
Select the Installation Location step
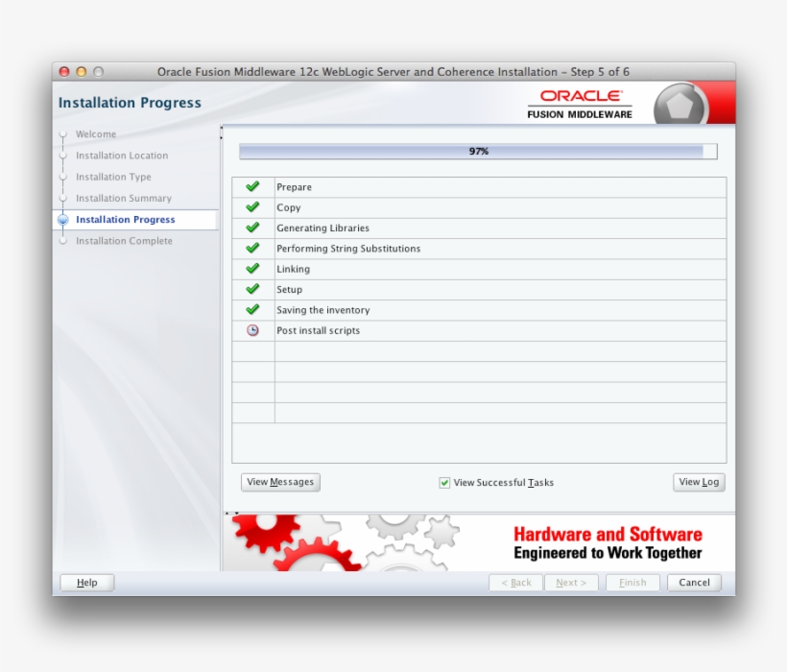pos(122,156)
